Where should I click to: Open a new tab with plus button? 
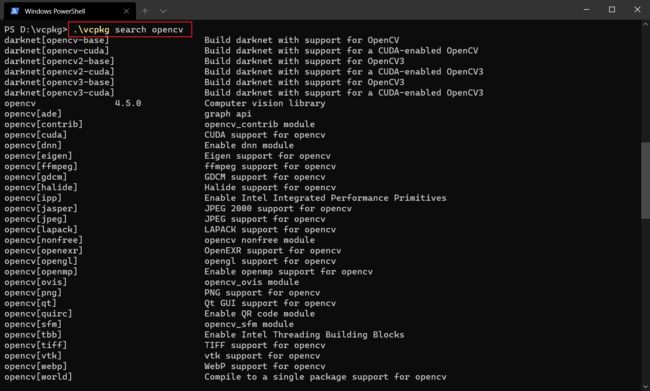coord(145,11)
